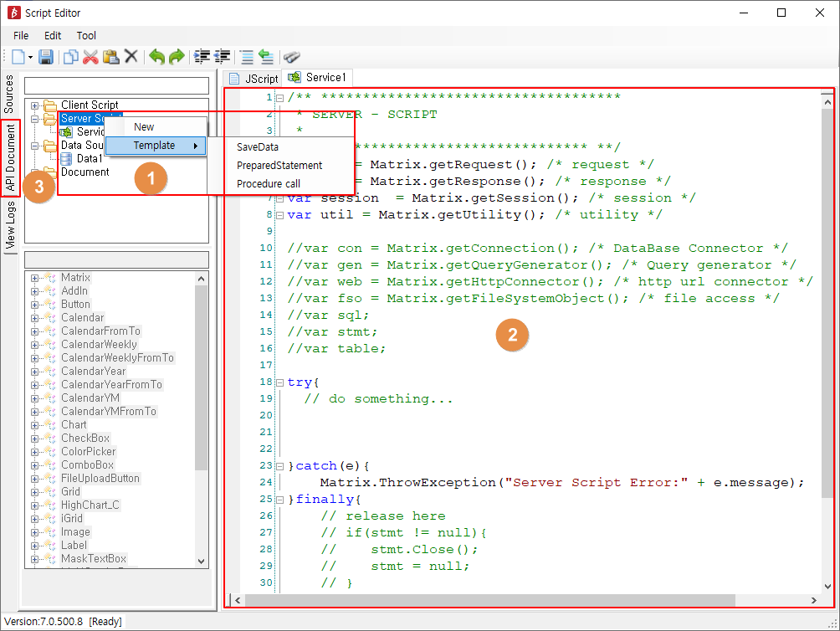Open the API Document side tab

(x=10, y=158)
